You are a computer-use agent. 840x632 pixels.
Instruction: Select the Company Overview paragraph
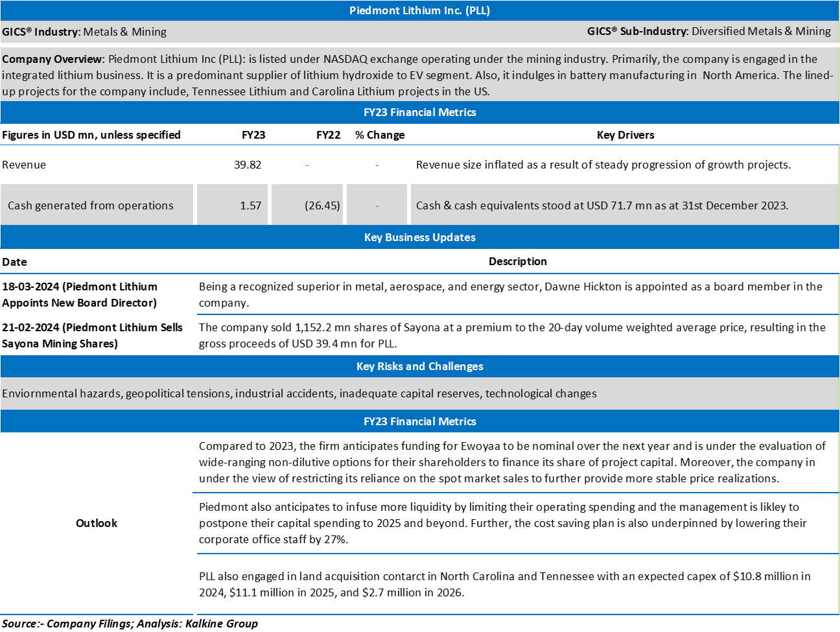click(x=418, y=75)
